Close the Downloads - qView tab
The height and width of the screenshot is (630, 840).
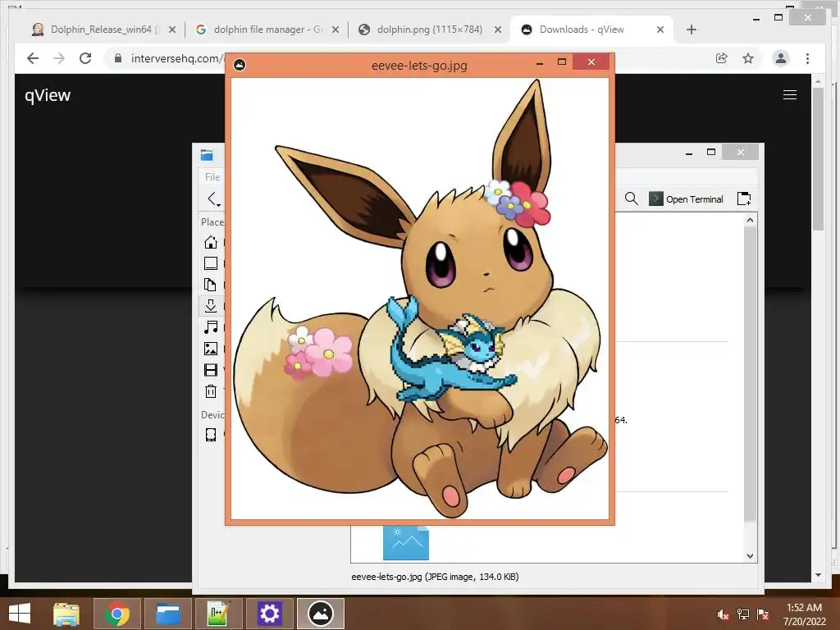[x=660, y=30]
